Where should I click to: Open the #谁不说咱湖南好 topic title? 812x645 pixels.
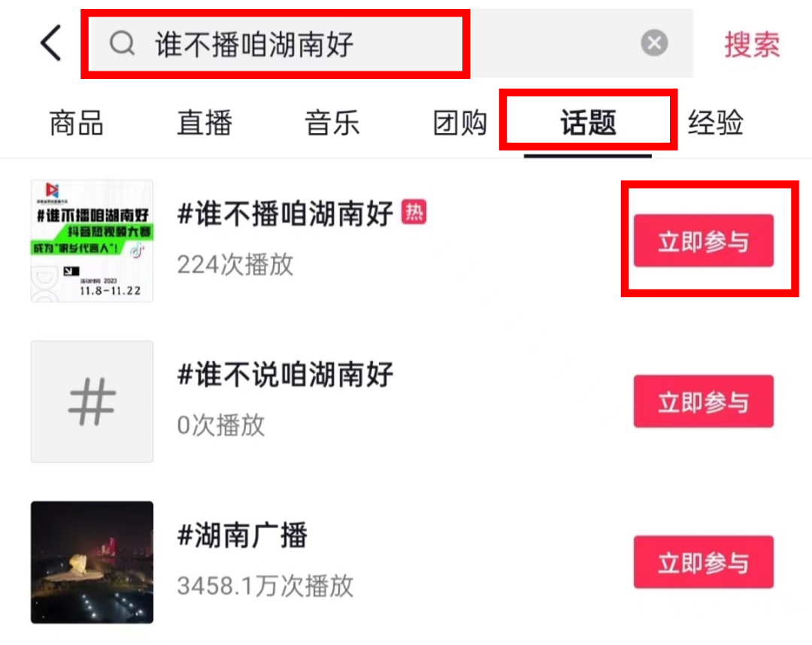click(285, 374)
